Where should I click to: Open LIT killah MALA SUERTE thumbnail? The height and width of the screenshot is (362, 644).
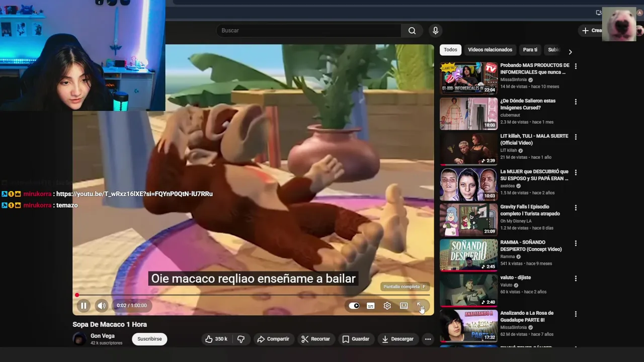[x=469, y=149]
